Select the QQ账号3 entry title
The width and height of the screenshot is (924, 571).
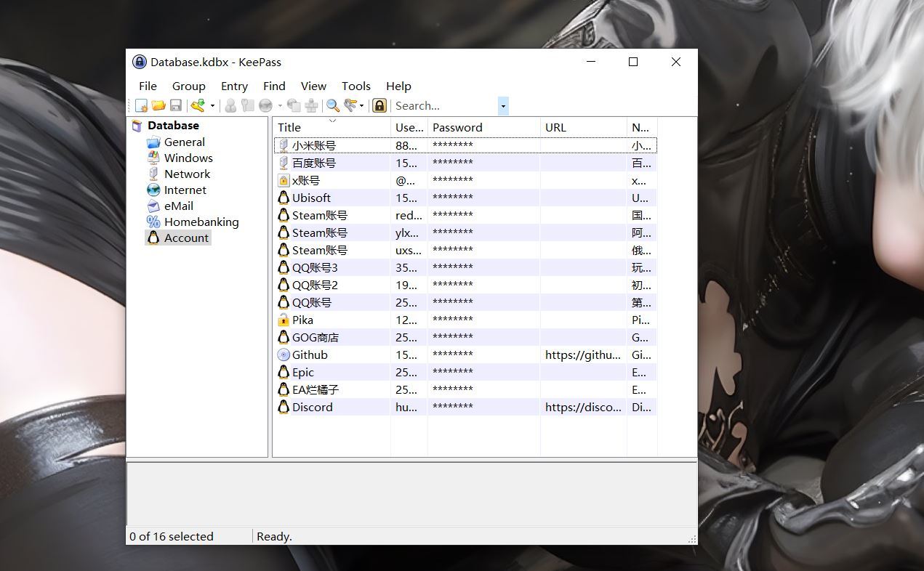(315, 268)
